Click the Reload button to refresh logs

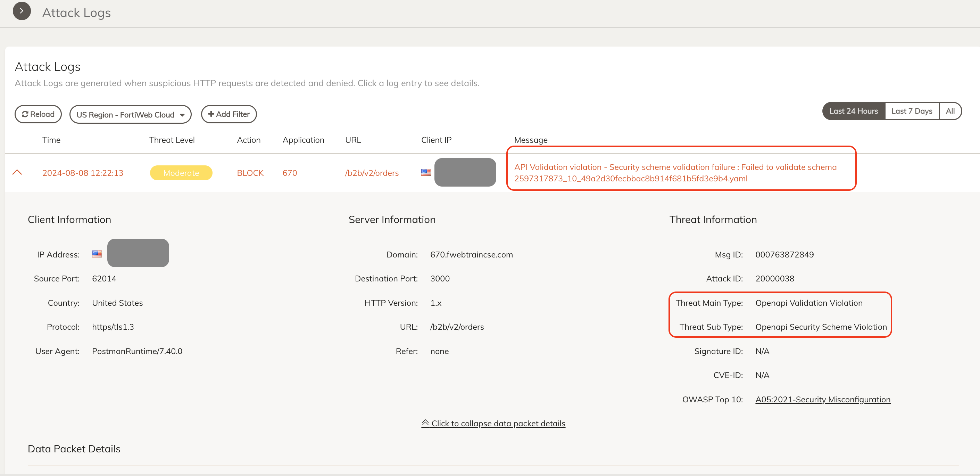pos(39,114)
